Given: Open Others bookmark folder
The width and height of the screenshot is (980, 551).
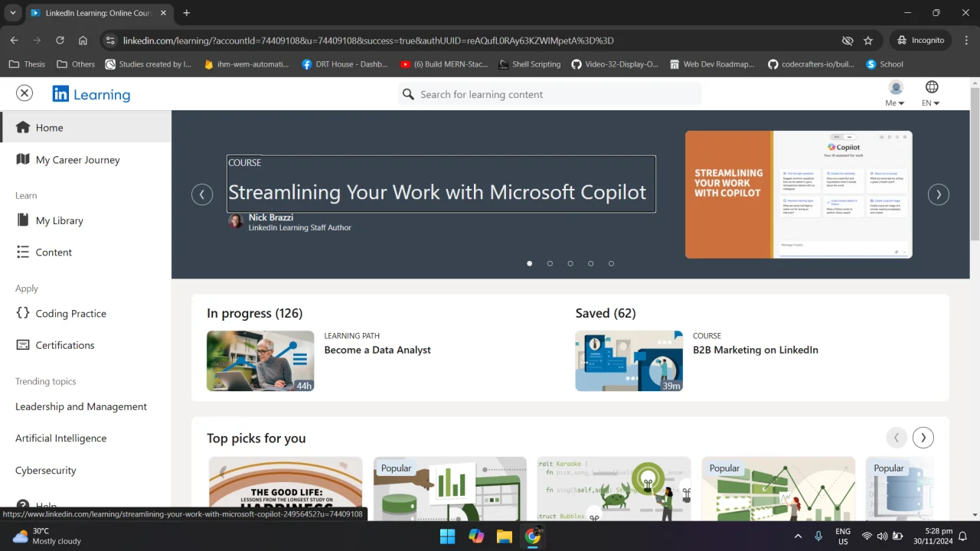Looking at the screenshot, I should click(x=76, y=64).
